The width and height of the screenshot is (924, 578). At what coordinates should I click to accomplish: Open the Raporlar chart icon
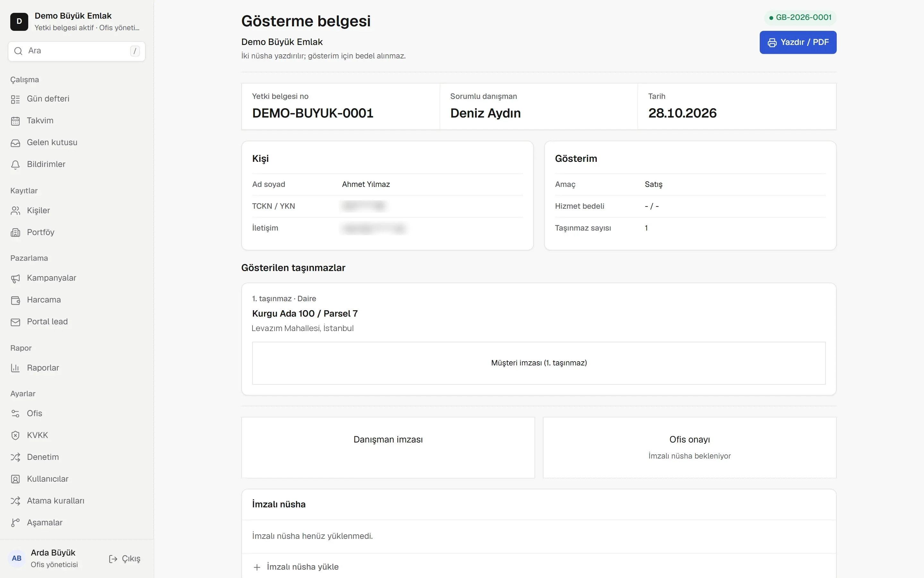click(15, 368)
